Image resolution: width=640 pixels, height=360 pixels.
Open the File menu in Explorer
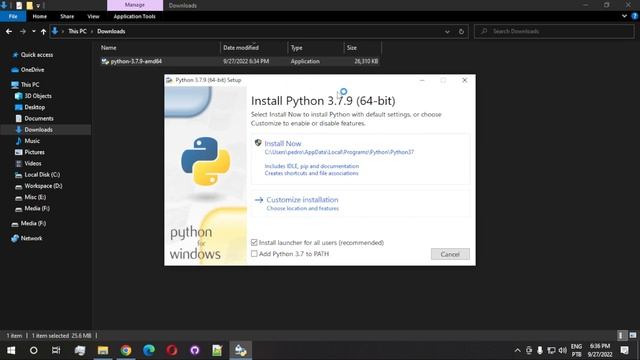[x=13, y=16]
